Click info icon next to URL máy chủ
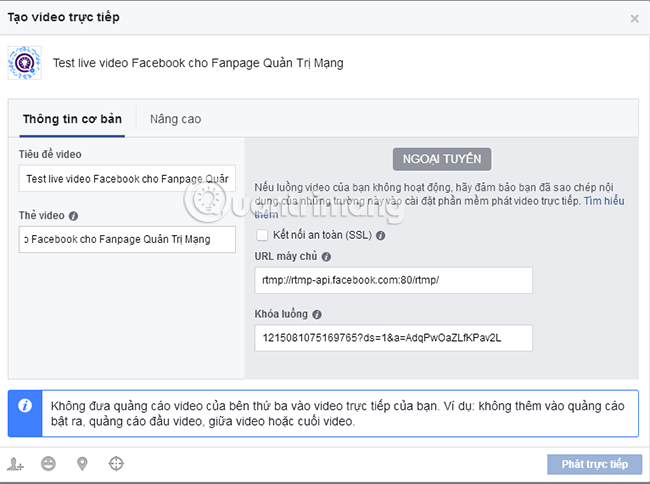 pyautogui.click(x=326, y=257)
